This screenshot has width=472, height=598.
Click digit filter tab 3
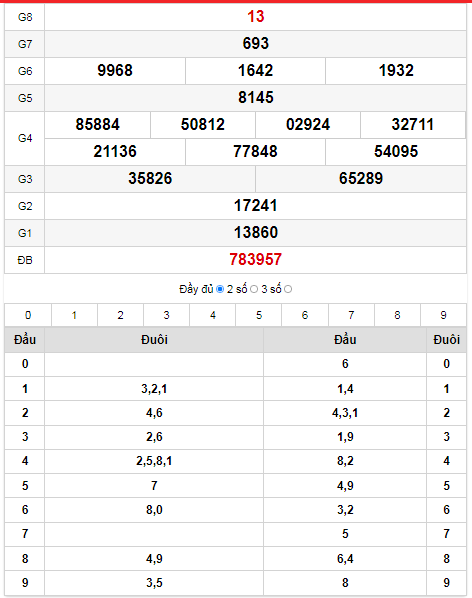coord(167,315)
